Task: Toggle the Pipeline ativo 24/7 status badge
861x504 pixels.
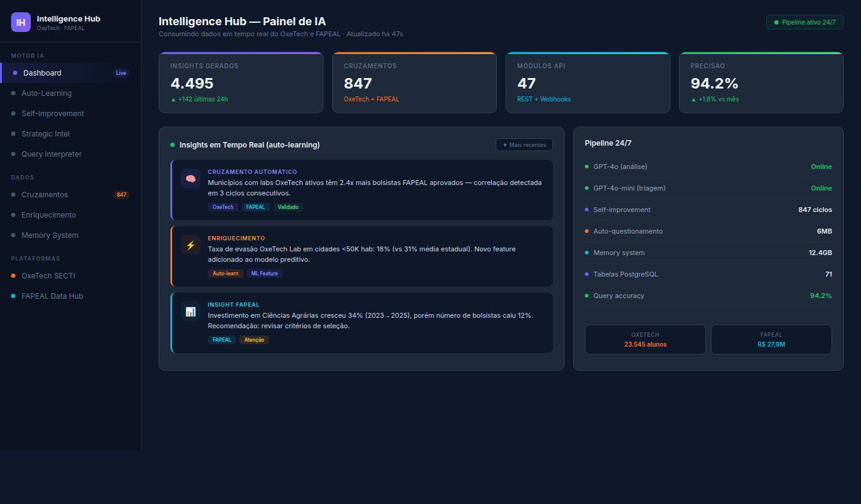Action: [x=804, y=21]
